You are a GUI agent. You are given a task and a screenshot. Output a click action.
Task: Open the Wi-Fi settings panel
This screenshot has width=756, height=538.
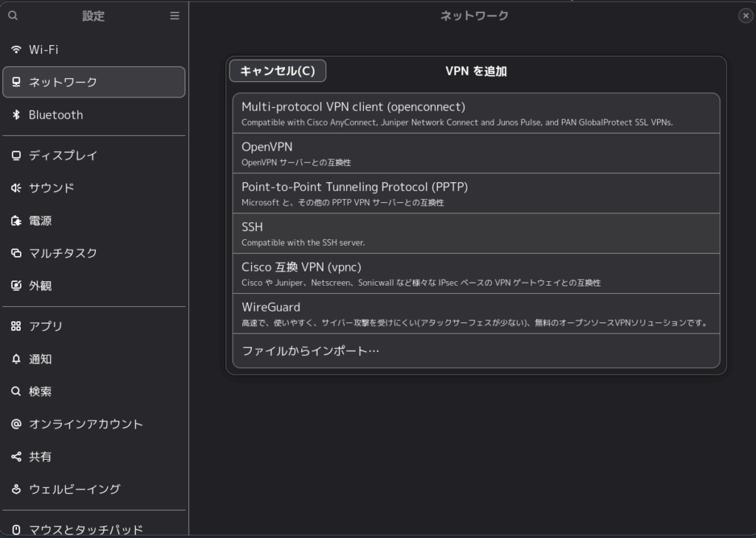coord(94,49)
